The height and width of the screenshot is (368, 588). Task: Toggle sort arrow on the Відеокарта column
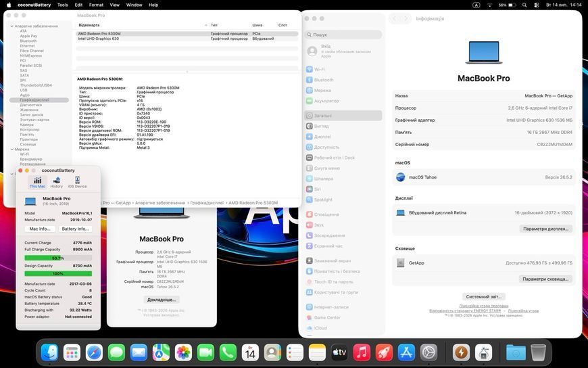[x=206, y=25]
